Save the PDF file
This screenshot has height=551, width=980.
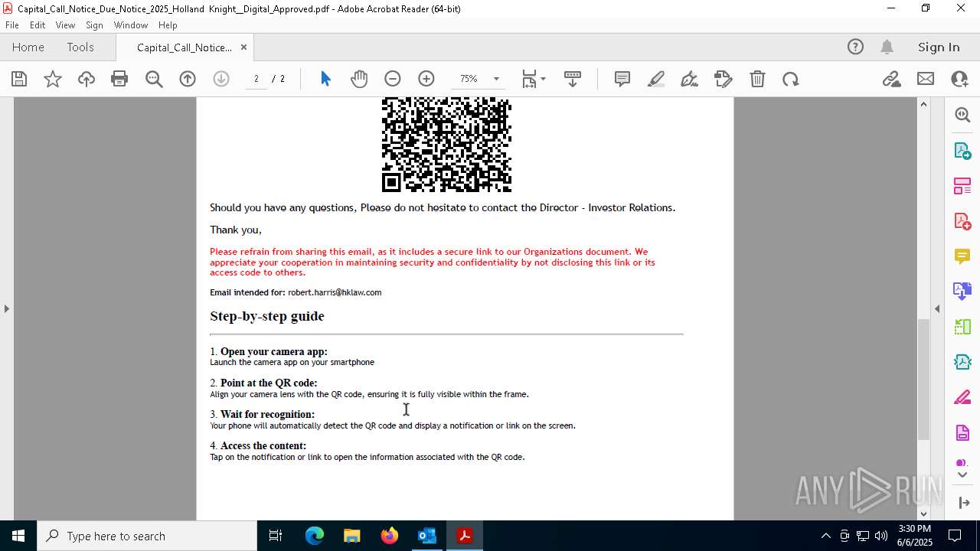coord(19,79)
